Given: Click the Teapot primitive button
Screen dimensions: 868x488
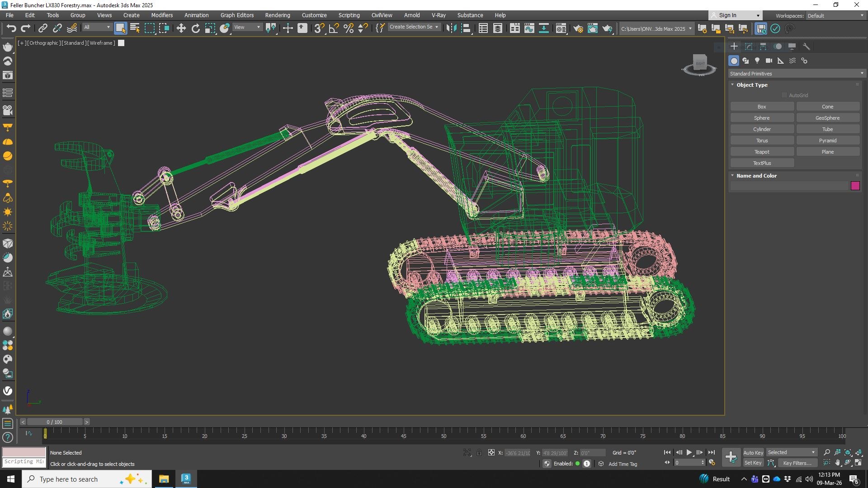Looking at the screenshot, I should [762, 152].
